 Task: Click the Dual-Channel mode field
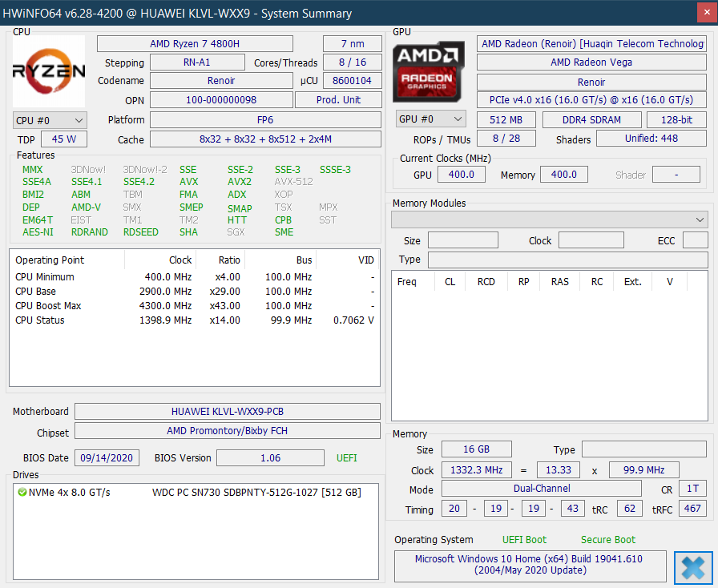click(542, 489)
